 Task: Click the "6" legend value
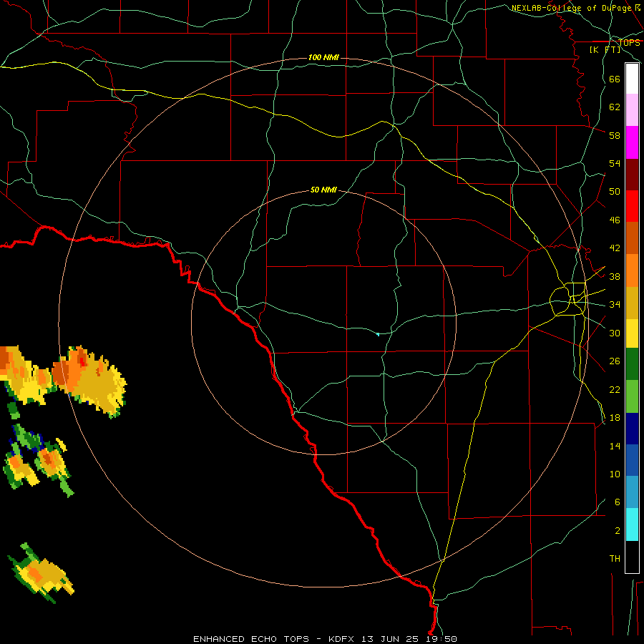click(617, 502)
